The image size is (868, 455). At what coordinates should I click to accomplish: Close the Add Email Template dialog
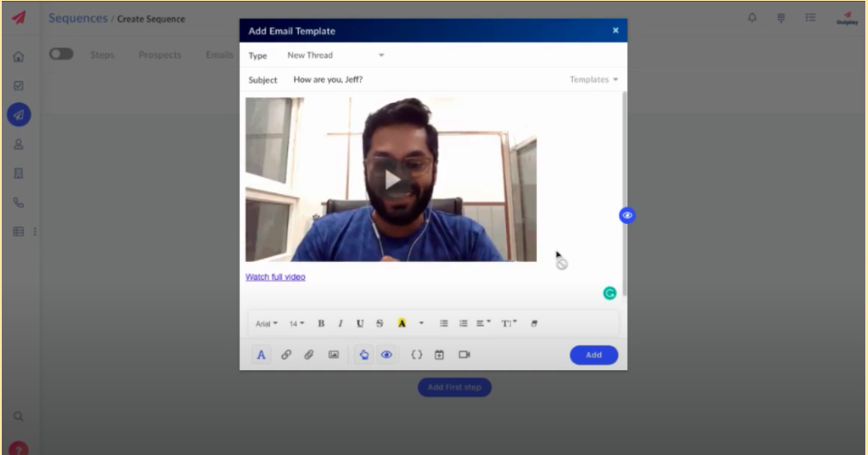pos(615,31)
